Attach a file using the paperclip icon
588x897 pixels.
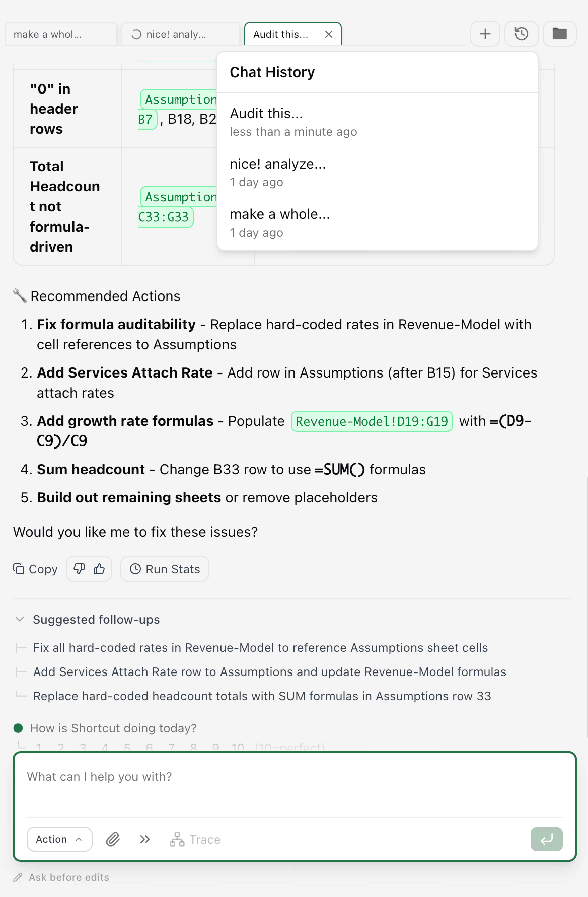click(112, 839)
